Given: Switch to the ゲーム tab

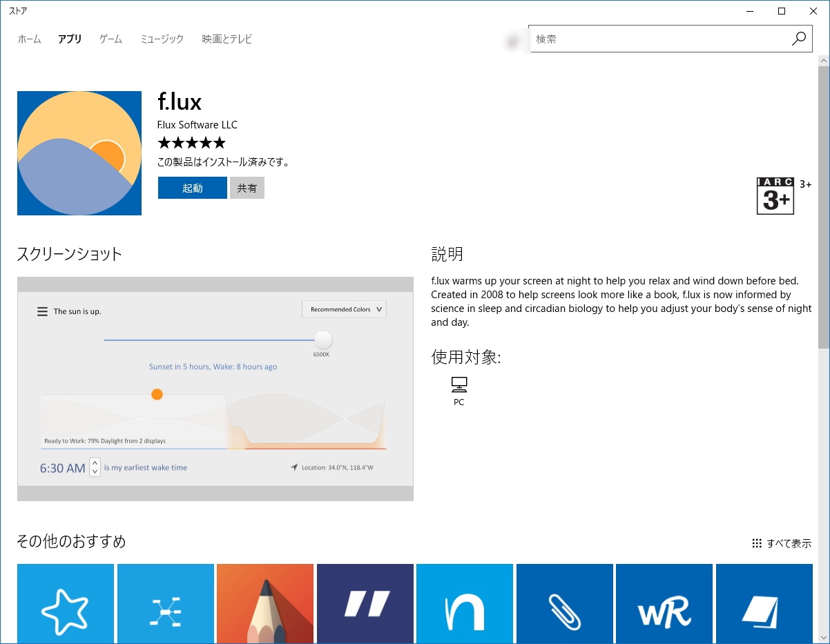Looking at the screenshot, I should [110, 39].
